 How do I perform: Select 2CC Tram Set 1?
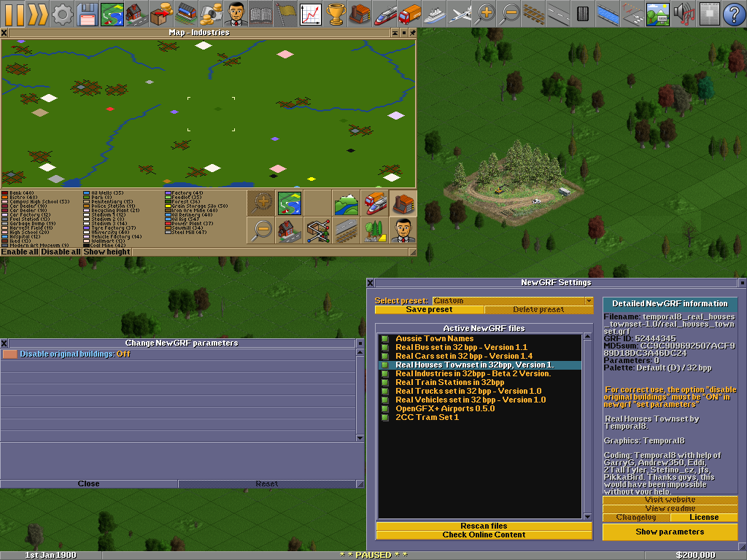click(480, 417)
